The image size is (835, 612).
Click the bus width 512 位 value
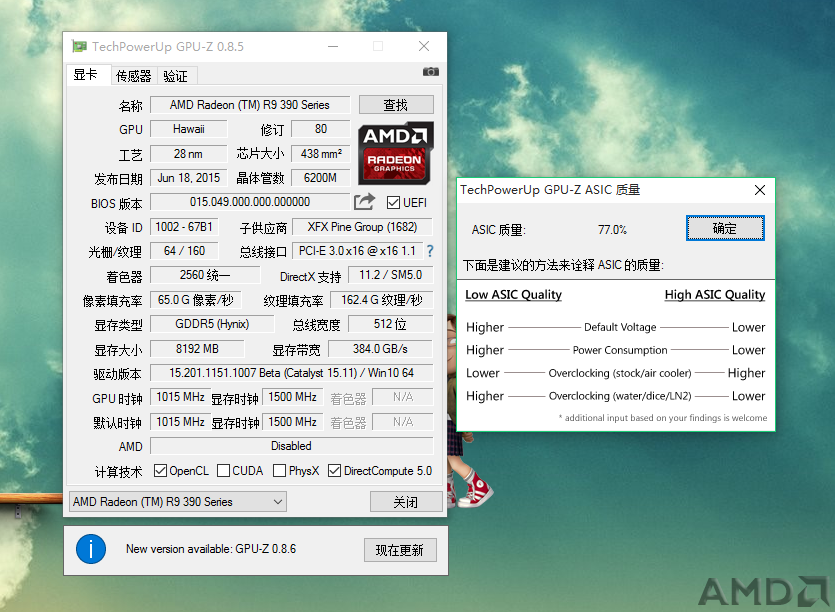pyautogui.click(x=391, y=324)
